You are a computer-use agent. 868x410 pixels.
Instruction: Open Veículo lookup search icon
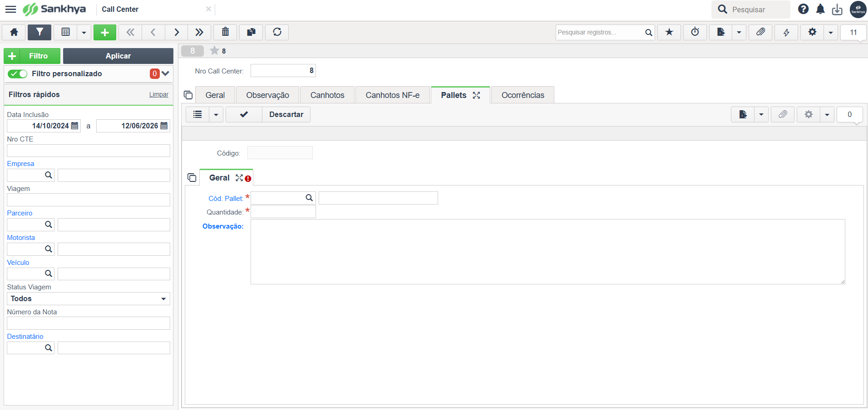tap(49, 274)
